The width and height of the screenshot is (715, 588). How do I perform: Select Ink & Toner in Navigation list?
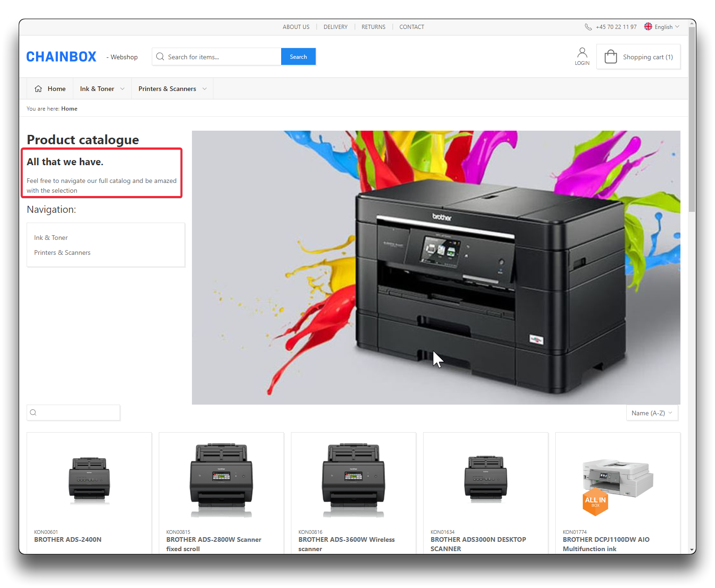coord(51,238)
